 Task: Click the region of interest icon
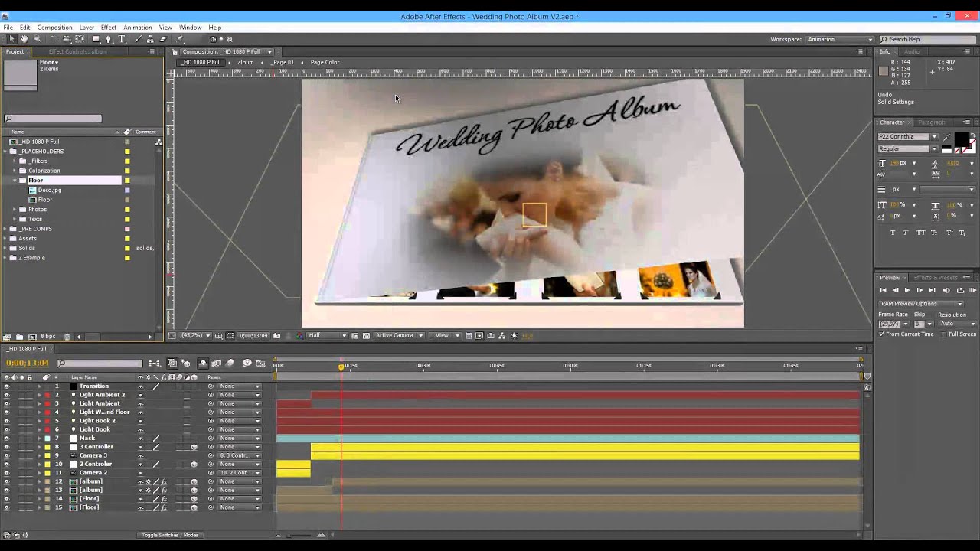pos(355,335)
